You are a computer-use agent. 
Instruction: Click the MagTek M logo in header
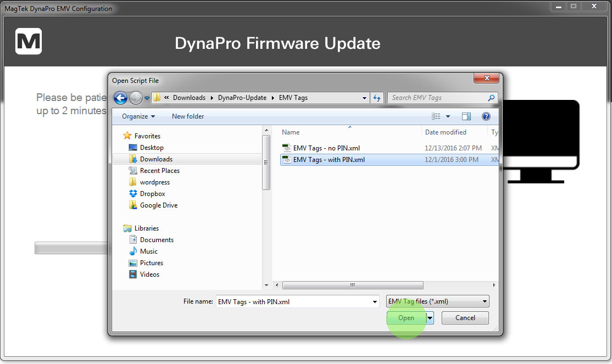[29, 41]
